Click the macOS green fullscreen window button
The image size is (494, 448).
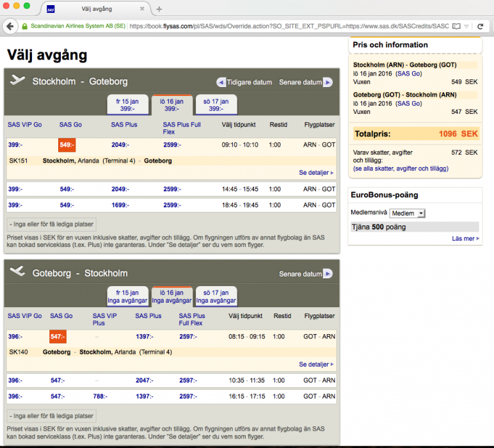(x=27, y=6)
